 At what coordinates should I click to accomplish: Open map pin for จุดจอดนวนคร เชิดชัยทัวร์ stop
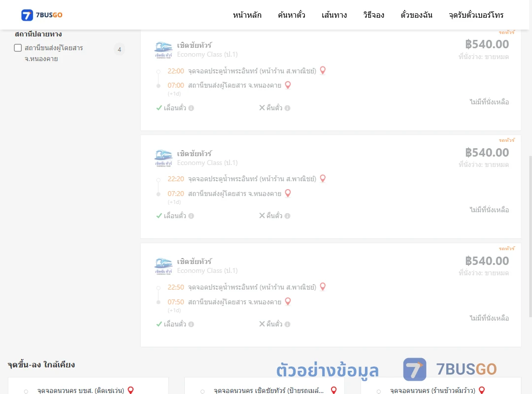334,390
